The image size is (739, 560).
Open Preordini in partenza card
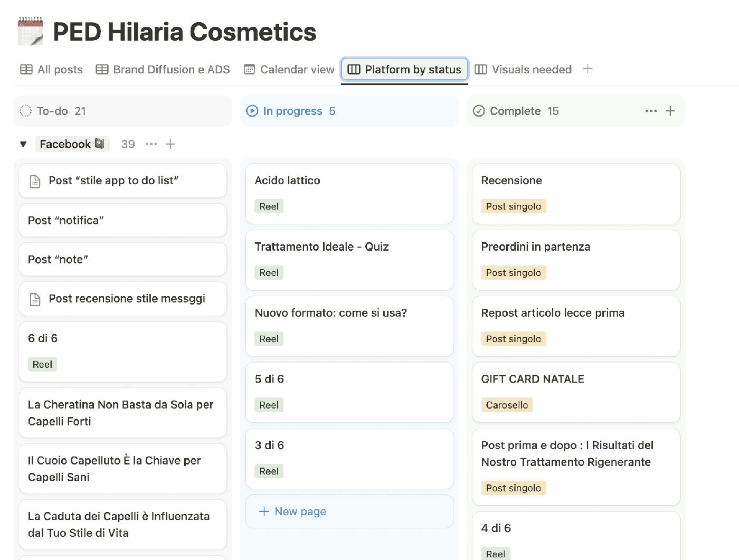click(x=576, y=260)
